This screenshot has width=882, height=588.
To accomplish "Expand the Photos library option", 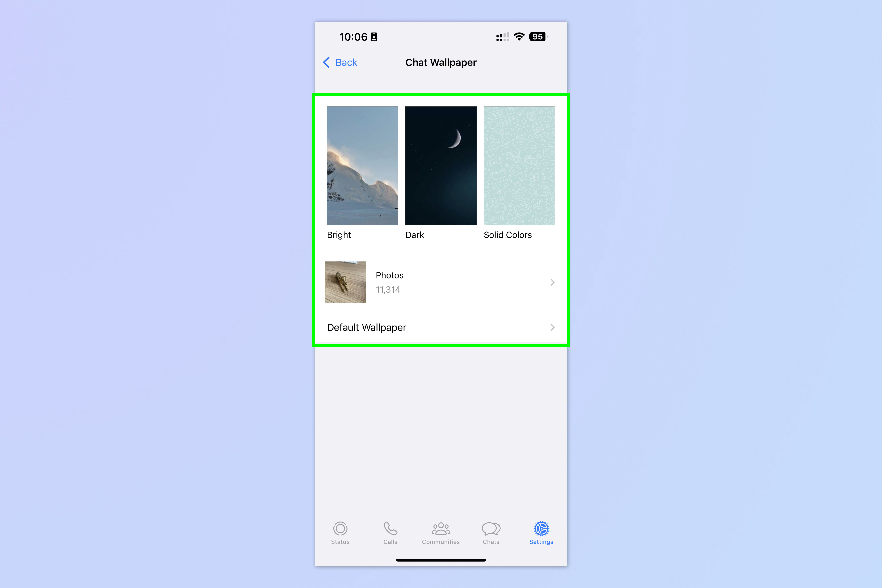I will [x=441, y=282].
